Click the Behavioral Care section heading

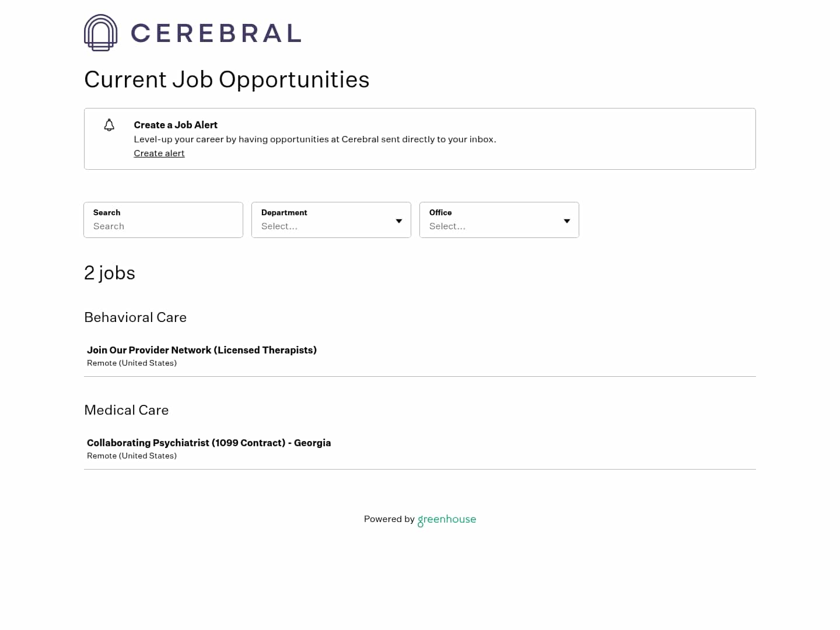pos(135,317)
